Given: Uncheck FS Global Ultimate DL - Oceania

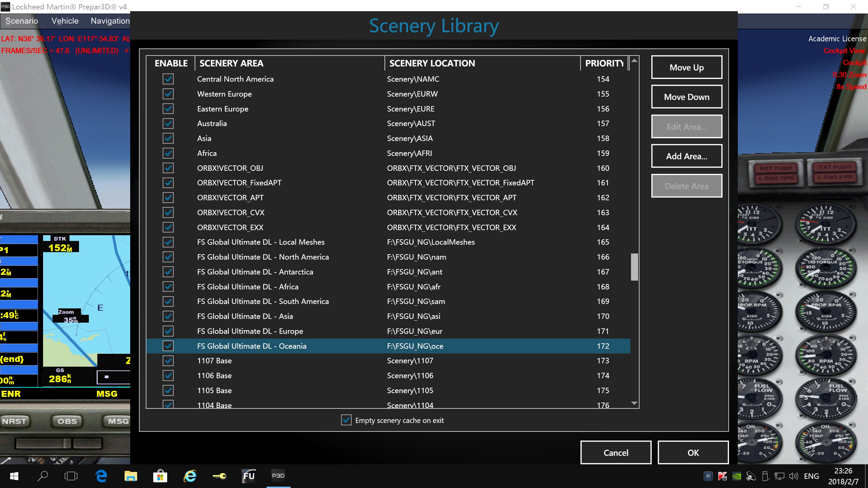Looking at the screenshot, I should [x=168, y=346].
